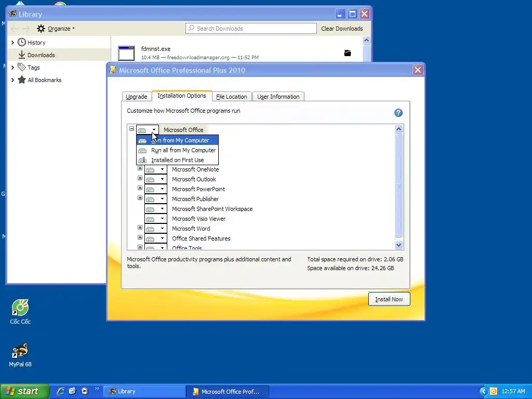The width and height of the screenshot is (532, 399).
Task: Click the Organize gear icon in Library
Action: click(41, 29)
